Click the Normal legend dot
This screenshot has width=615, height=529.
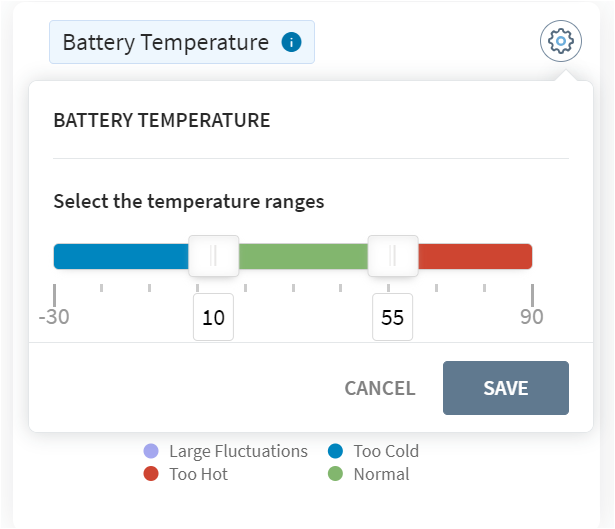click(336, 474)
